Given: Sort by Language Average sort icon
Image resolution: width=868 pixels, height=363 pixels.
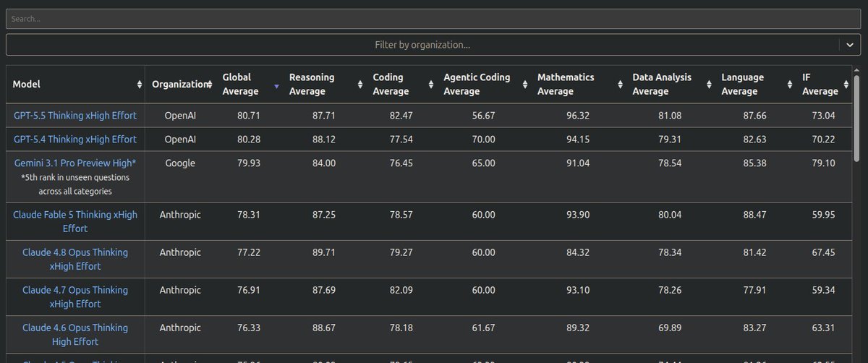Looking at the screenshot, I should (x=789, y=85).
